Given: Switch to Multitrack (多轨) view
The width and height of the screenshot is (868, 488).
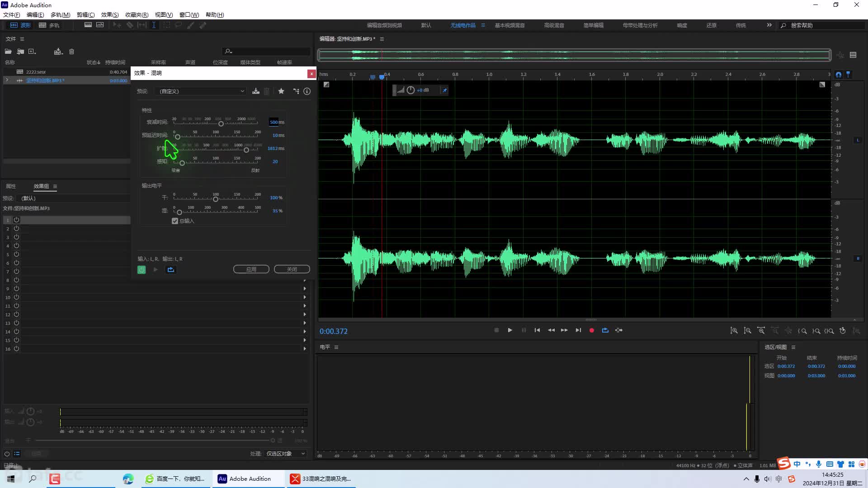Looking at the screenshot, I should tap(49, 25).
